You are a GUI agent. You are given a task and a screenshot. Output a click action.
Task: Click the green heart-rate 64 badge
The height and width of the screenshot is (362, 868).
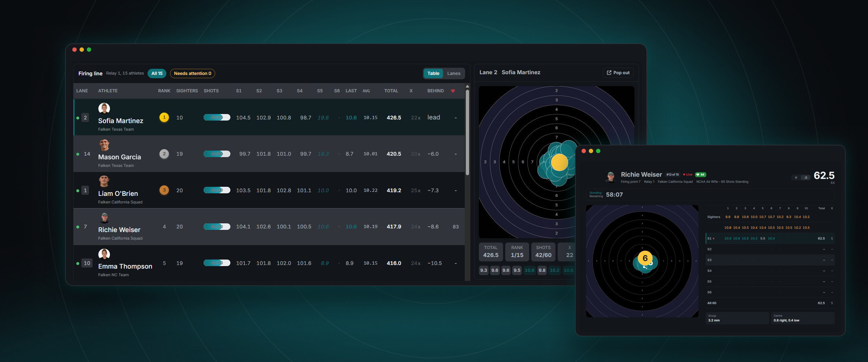click(701, 174)
